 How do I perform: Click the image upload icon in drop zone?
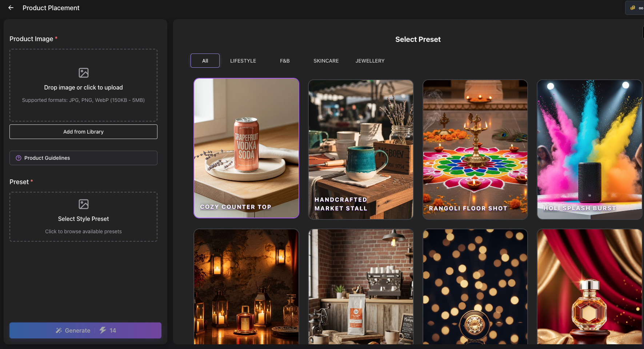coord(83,73)
